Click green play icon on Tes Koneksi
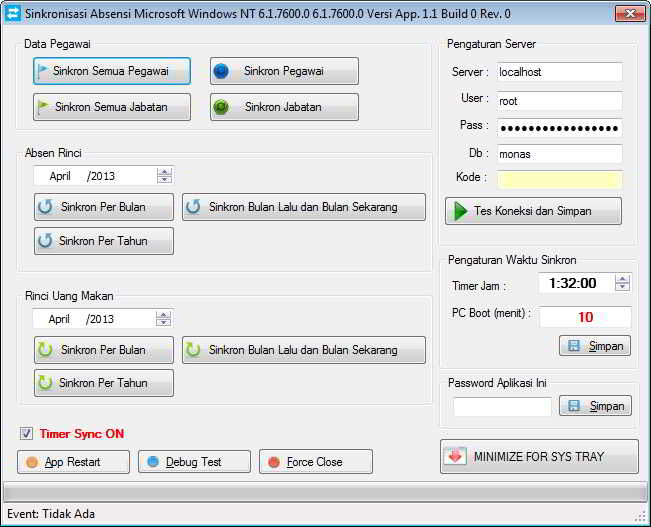Image resolution: width=651 pixels, height=527 pixels. pos(460,211)
